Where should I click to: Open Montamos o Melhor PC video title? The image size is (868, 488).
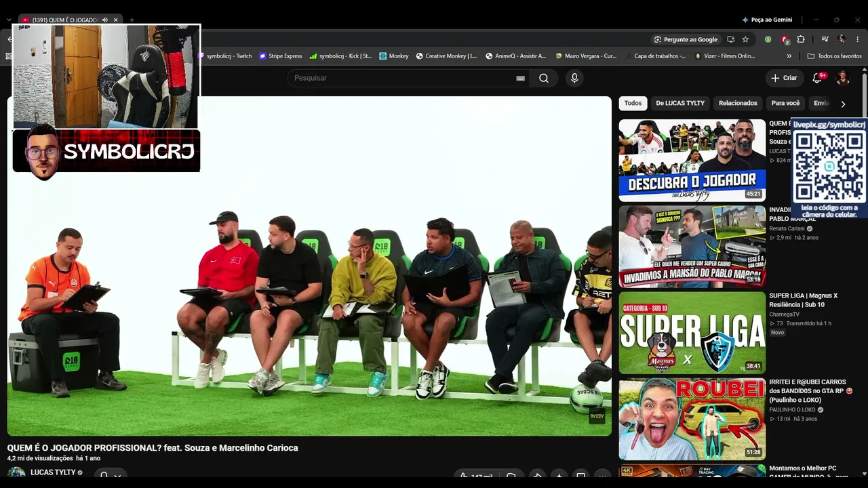coord(808,472)
